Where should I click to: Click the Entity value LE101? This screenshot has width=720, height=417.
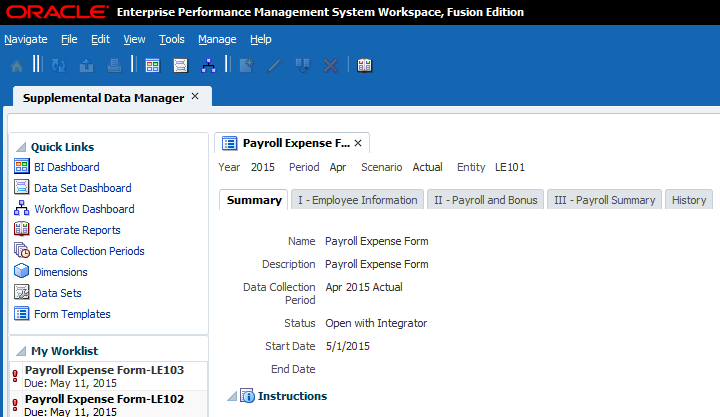coord(510,167)
